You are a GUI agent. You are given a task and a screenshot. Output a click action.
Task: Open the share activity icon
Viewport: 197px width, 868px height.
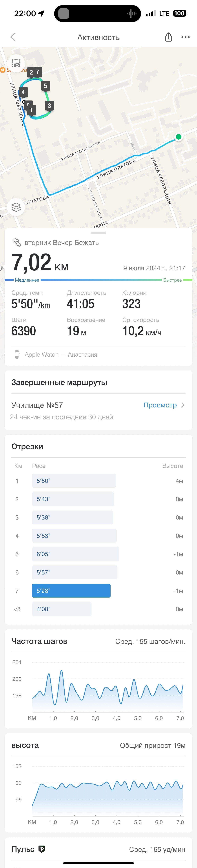point(168,37)
